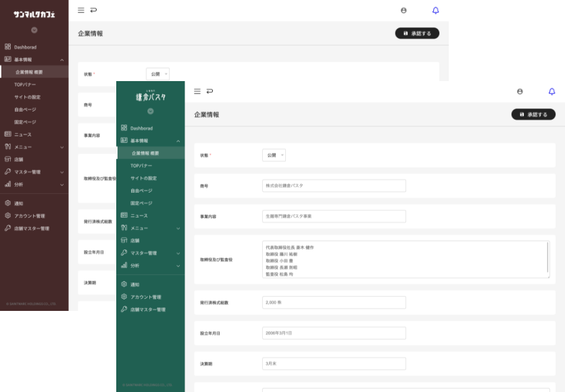Focus the 発行済株式総数 field showing 2,000 株
Image resolution: width=565 pixels, height=392 pixels.
click(334, 303)
